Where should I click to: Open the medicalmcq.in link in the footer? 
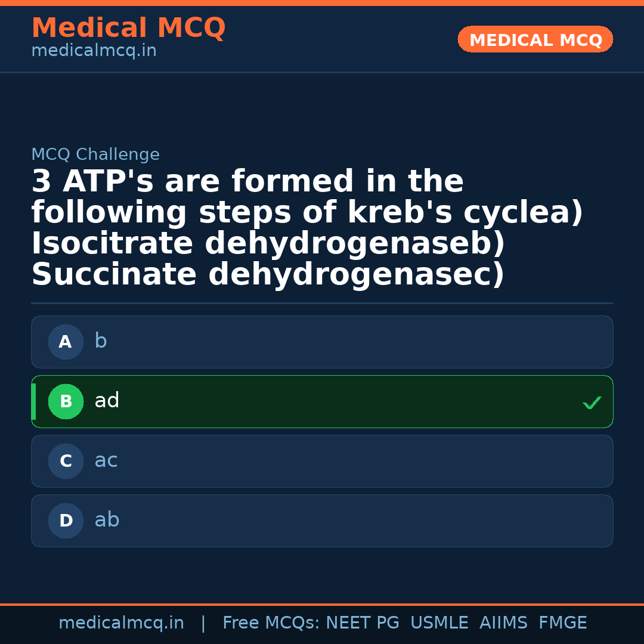[x=121, y=623]
